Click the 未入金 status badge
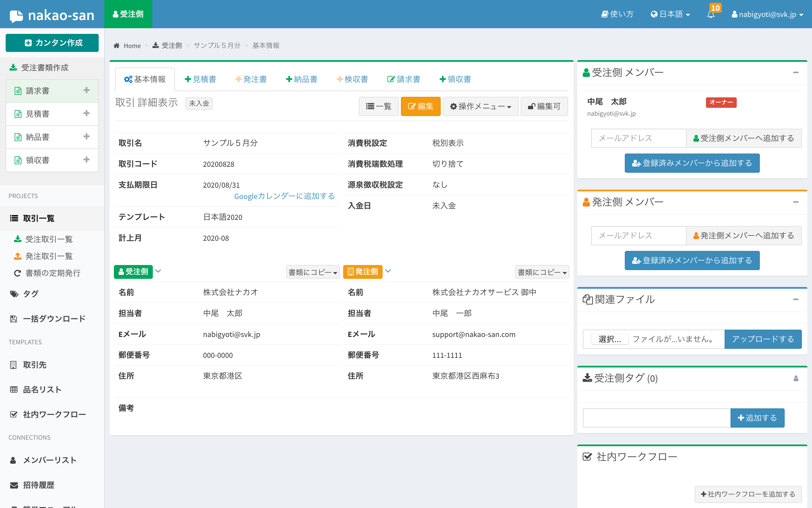The image size is (812, 508). coord(199,103)
